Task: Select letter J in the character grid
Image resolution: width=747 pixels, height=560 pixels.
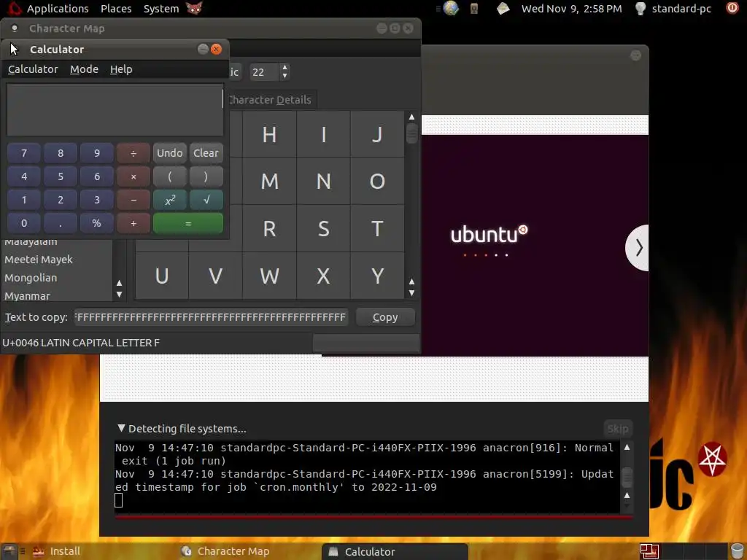Action: [x=377, y=134]
